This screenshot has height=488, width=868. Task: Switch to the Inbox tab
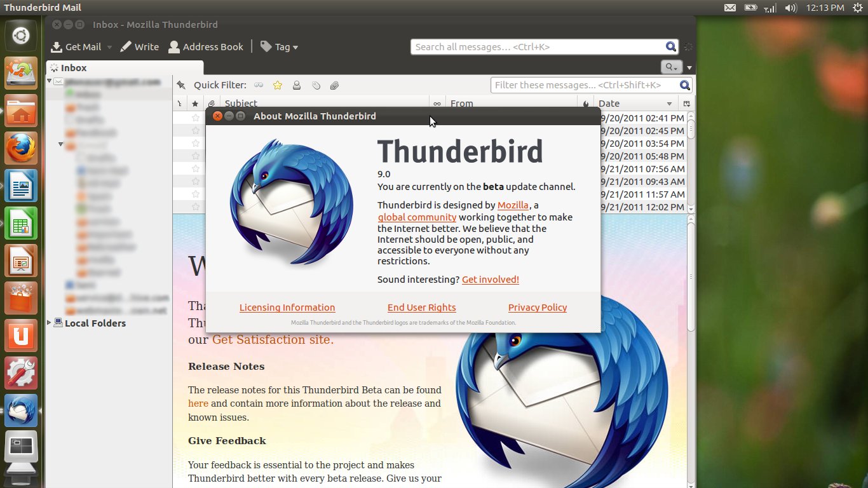[x=125, y=68]
